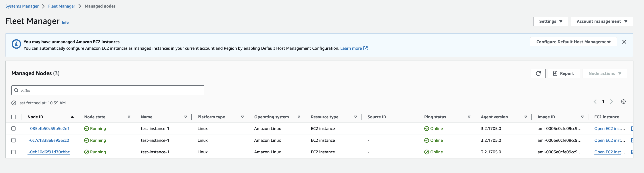Click the info circle icon in banner
This screenshot has width=644, height=173.
pyautogui.click(x=16, y=44)
